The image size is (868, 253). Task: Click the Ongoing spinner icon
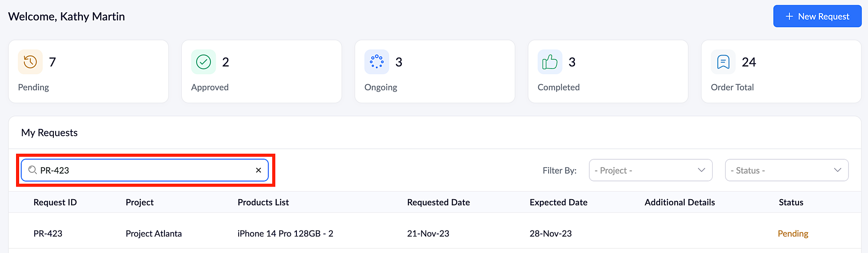point(376,62)
